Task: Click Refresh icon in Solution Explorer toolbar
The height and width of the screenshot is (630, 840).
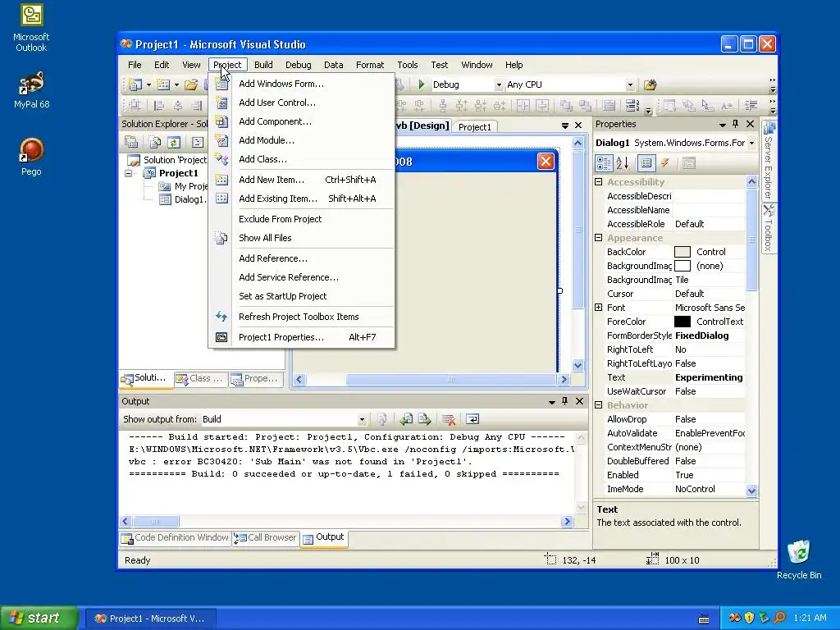Action: click(x=174, y=143)
